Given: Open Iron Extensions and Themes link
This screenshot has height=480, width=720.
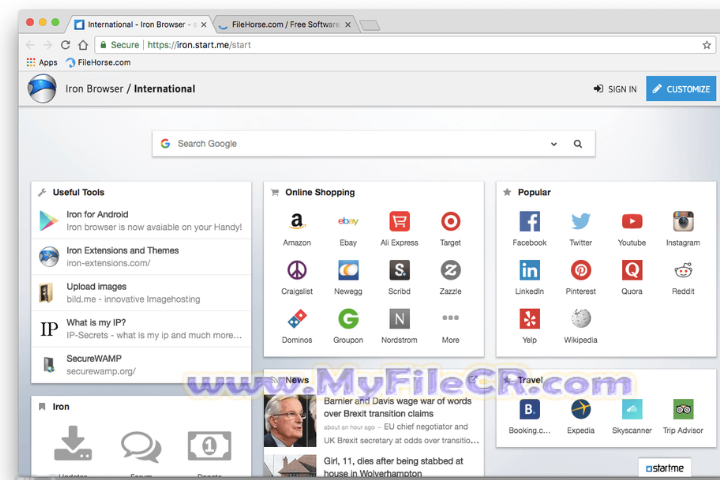Looking at the screenshot, I should point(141,257).
